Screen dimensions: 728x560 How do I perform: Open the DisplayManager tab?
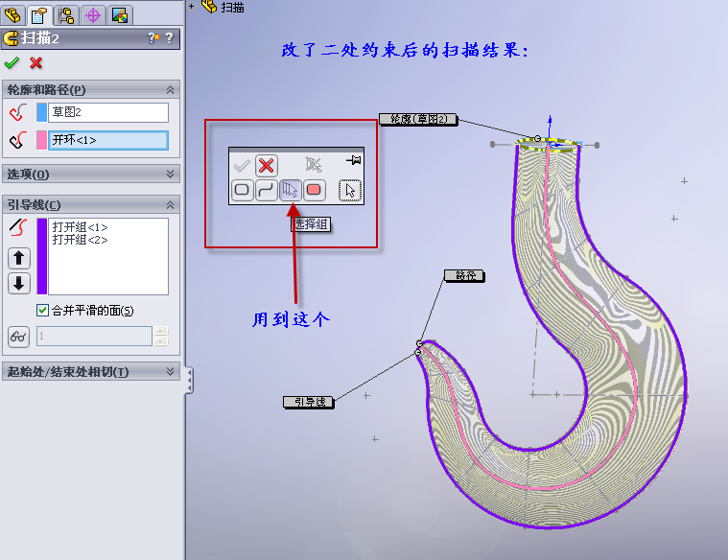[x=120, y=15]
